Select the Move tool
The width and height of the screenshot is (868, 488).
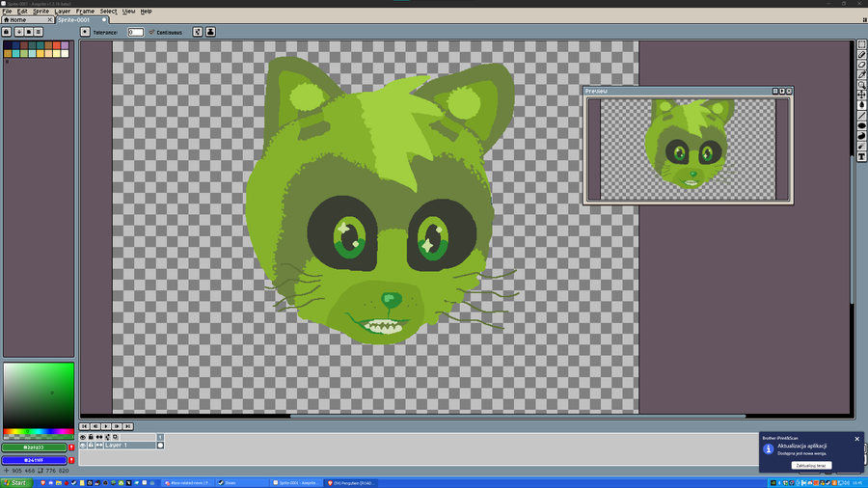861,95
